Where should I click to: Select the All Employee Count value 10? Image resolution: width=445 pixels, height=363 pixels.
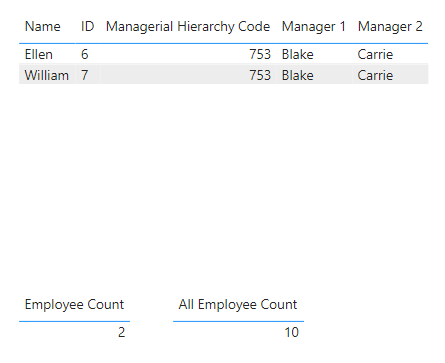292,333
